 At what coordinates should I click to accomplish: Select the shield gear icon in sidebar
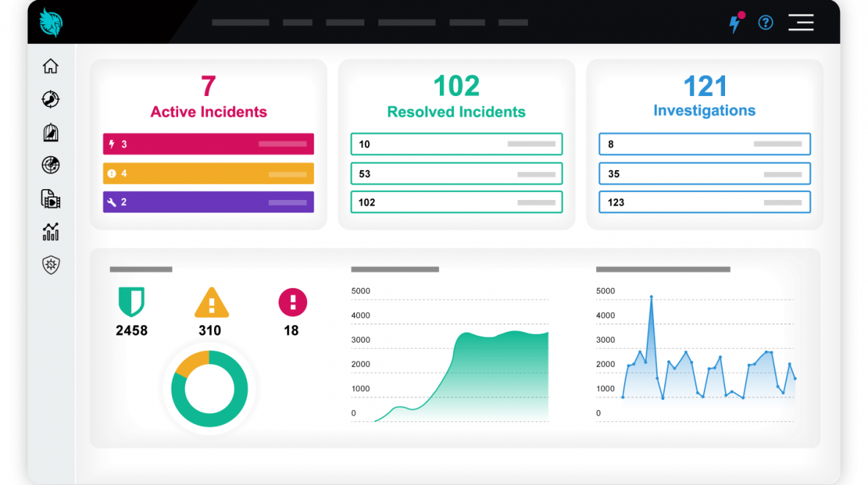pyautogui.click(x=51, y=264)
